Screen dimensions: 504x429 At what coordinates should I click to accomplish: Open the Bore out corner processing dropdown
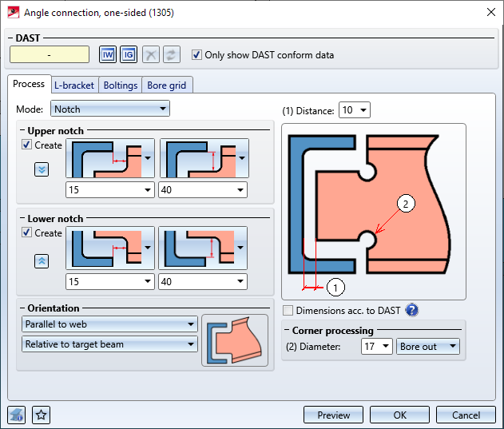428,347
